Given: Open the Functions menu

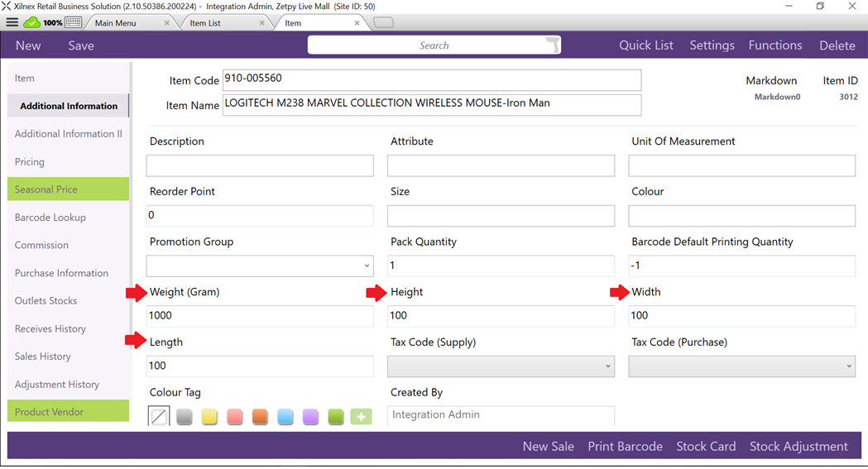Looking at the screenshot, I should [x=775, y=45].
